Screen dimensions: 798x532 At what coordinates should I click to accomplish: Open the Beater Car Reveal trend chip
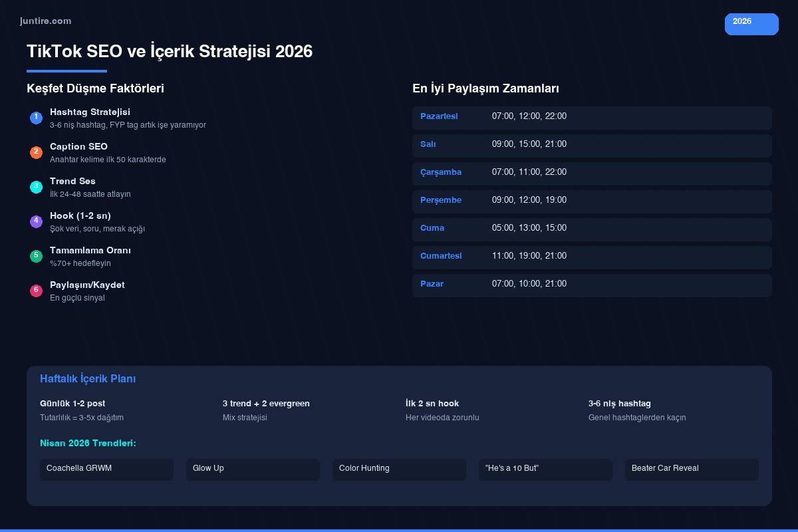coord(692,469)
